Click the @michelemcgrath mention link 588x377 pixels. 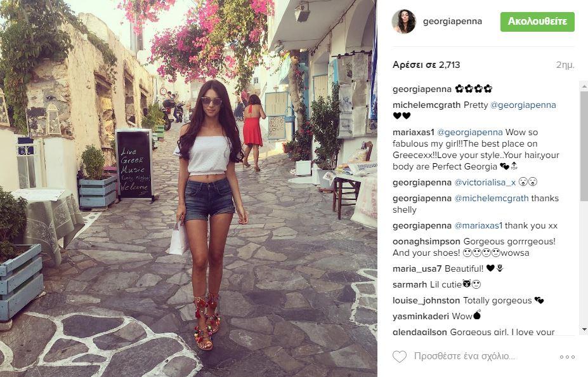[491, 199]
